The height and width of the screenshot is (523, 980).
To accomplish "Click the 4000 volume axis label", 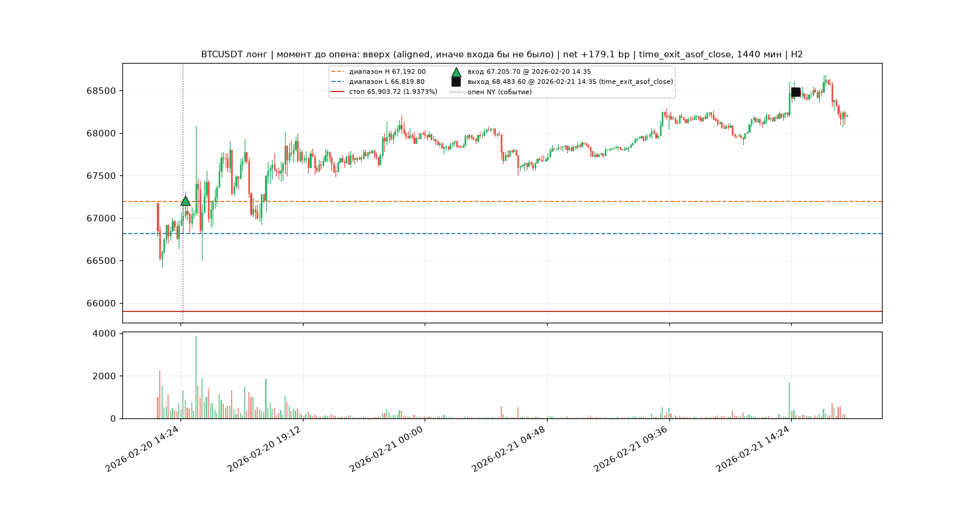I will 105,334.
